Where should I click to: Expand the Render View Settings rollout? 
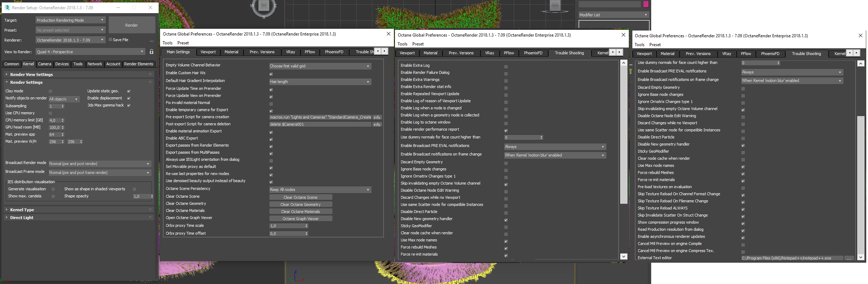pos(79,75)
